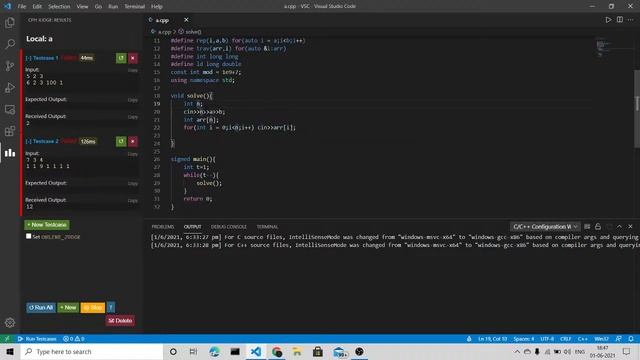Image resolution: width=640 pixels, height=360 pixels.
Task: Change the Spaces: 4 indentation setting
Action: pyautogui.click(x=524, y=339)
